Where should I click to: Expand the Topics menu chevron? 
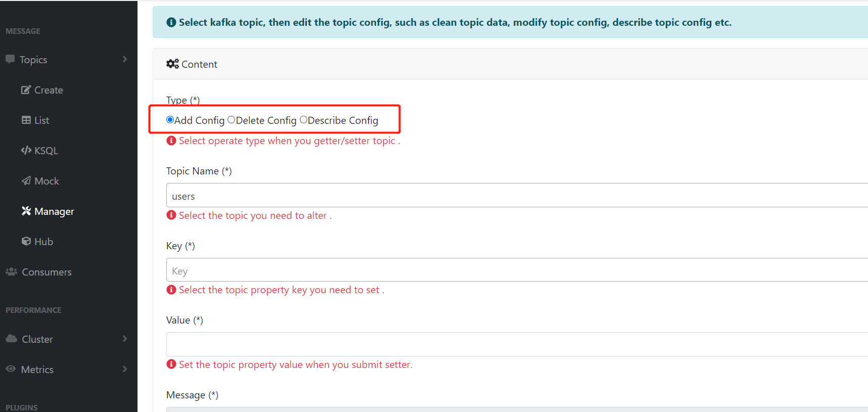[x=125, y=59]
